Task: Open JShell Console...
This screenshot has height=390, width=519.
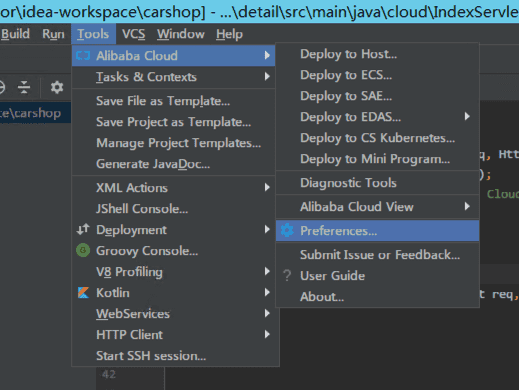Action: coord(173,209)
